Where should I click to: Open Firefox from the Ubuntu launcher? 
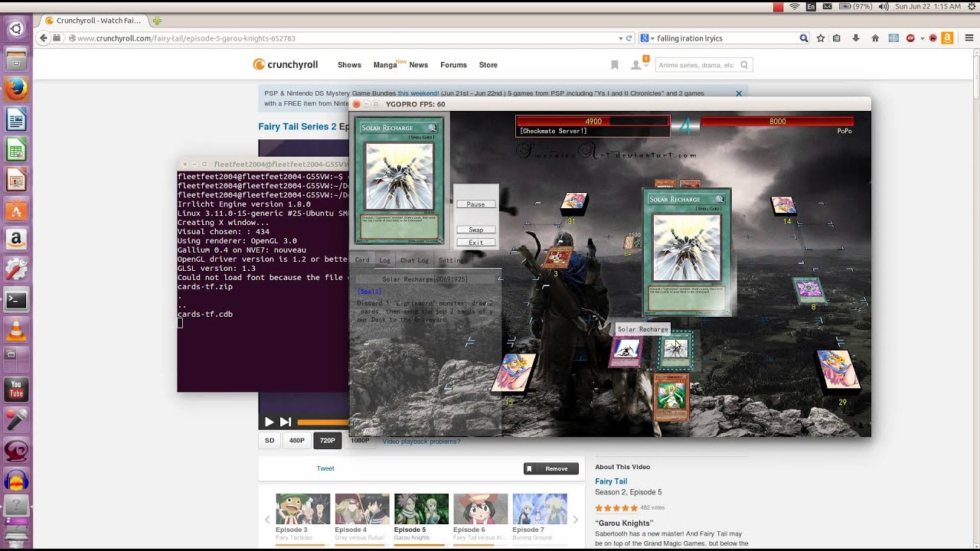16,89
